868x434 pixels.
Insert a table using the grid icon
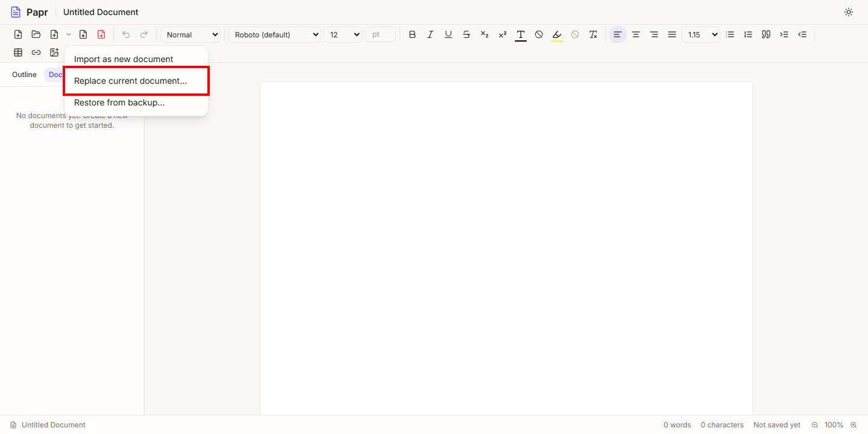coord(18,52)
